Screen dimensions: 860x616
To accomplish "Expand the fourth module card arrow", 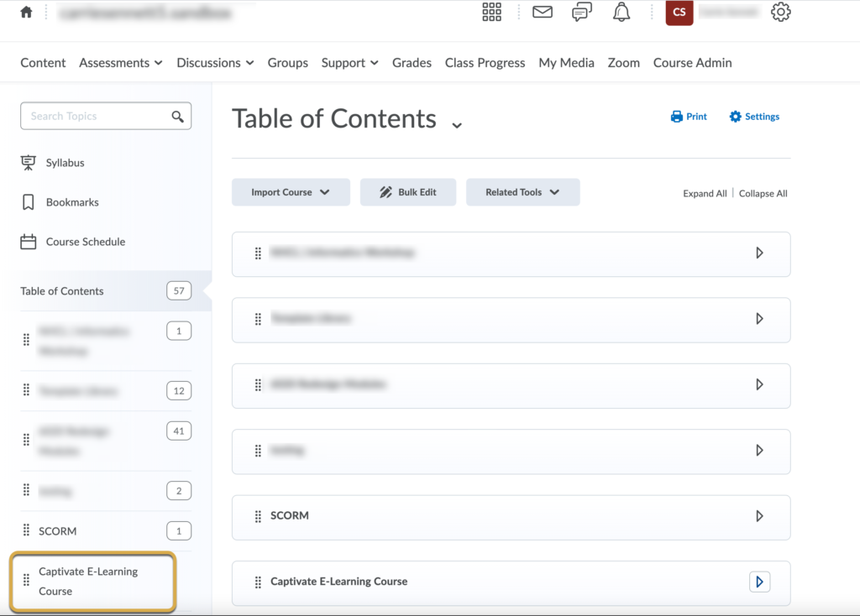I will coord(759,451).
